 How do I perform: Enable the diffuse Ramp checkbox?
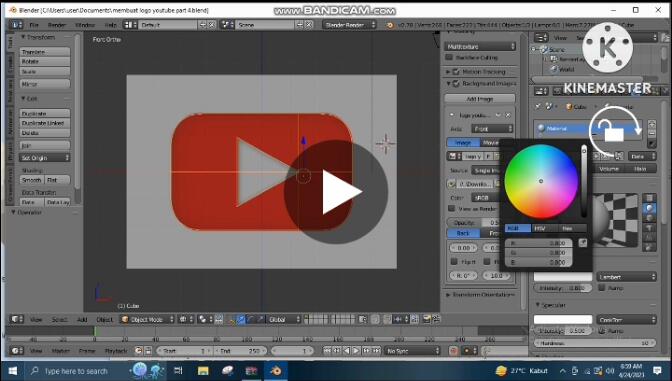(x=602, y=288)
